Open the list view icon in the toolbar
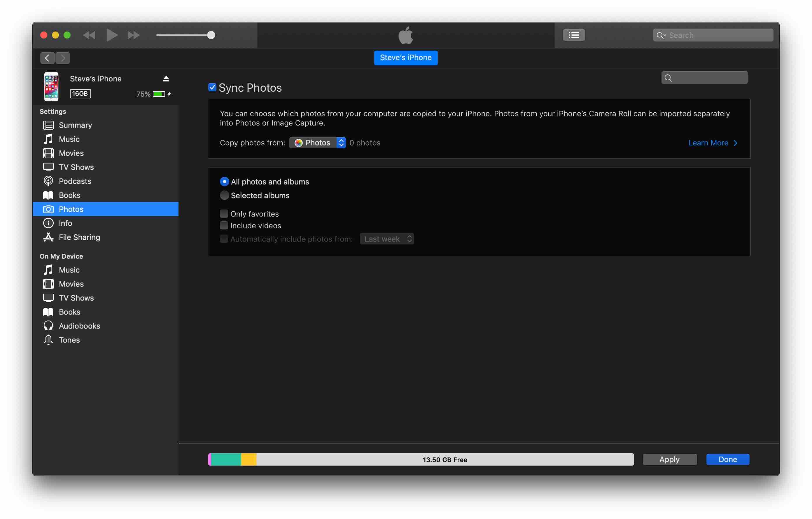The image size is (812, 519). click(573, 35)
